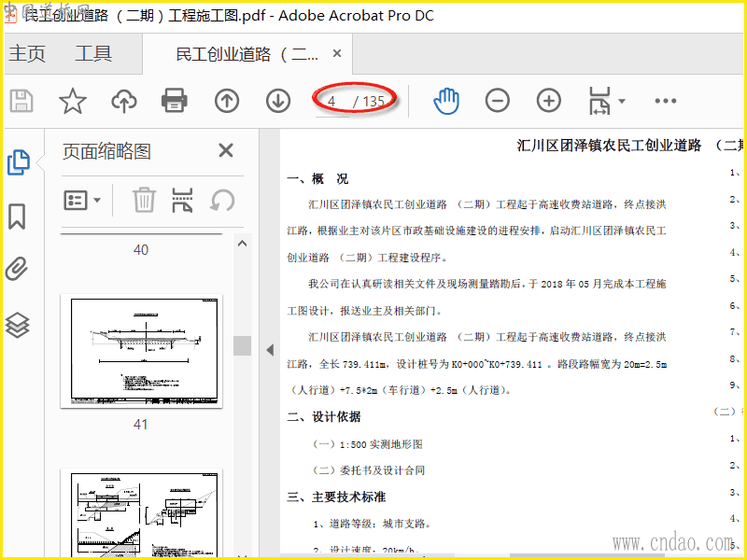The width and height of the screenshot is (747, 560).
Task: Click the fit page scrolling icon
Action: pyautogui.click(x=599, y=101)
